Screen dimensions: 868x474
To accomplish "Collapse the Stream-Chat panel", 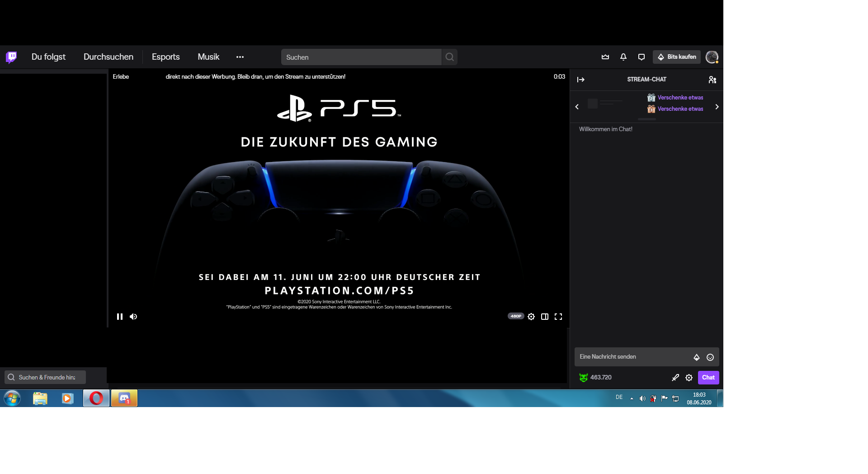I will point(581,80).
